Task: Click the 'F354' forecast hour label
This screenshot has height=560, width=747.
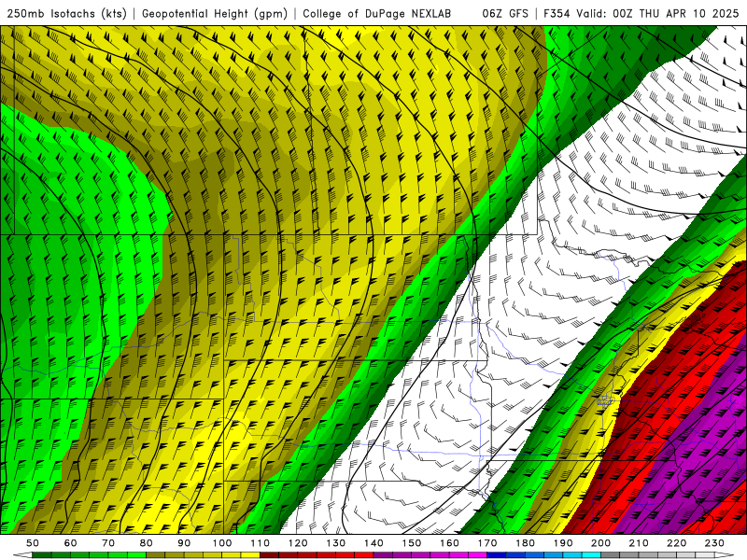Action: click(557, 14)
